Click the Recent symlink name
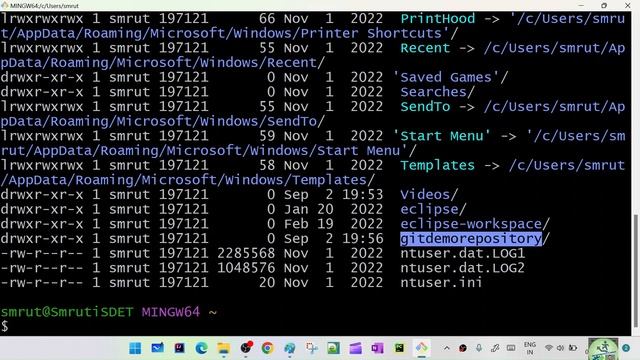The image size is (640, 360). tap(425, 48)
